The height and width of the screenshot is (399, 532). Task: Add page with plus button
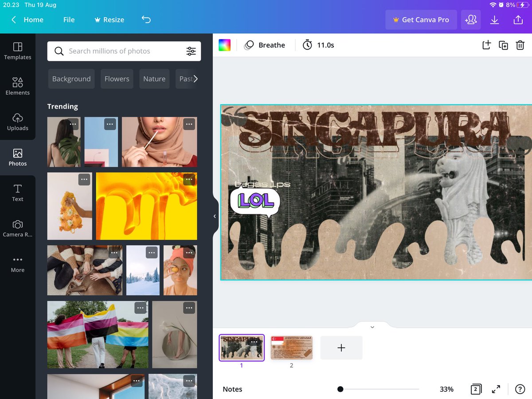[341, 348]
